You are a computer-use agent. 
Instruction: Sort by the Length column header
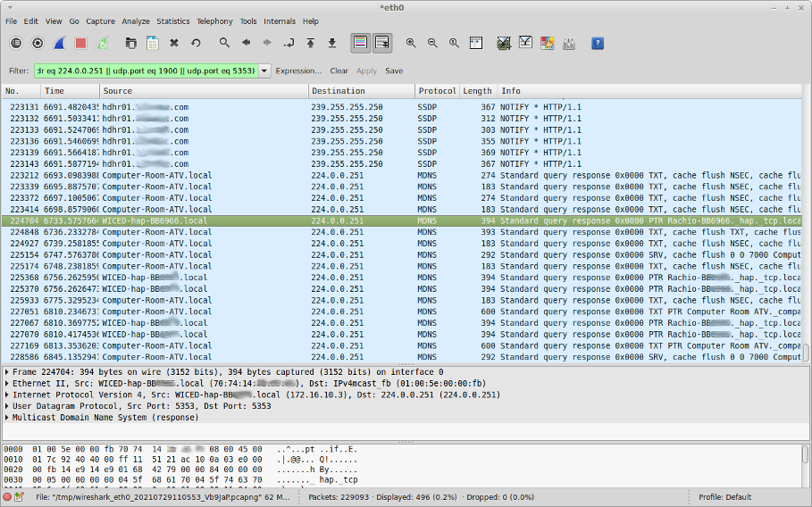478,91
